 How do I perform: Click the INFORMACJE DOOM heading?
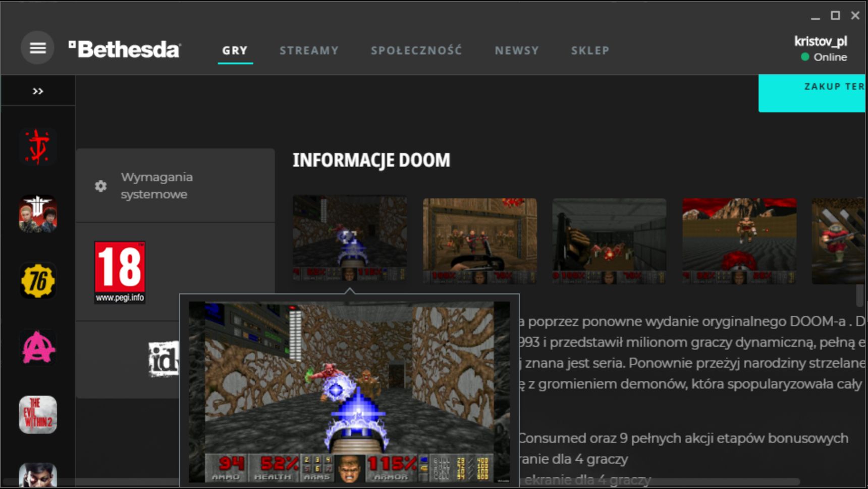click(371, 160)
